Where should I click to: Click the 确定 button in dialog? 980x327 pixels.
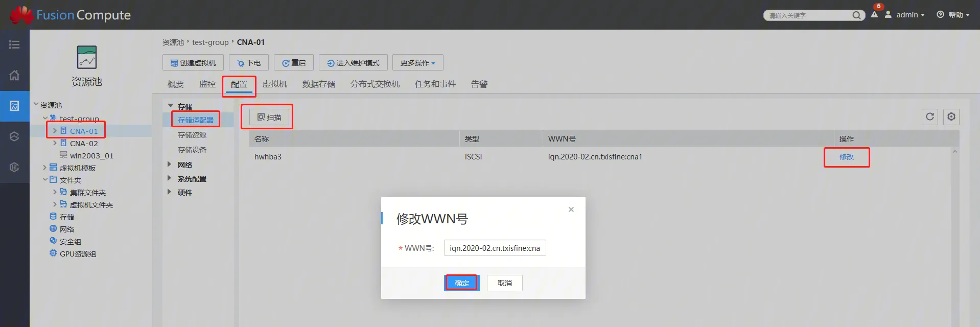coord(461,283)
